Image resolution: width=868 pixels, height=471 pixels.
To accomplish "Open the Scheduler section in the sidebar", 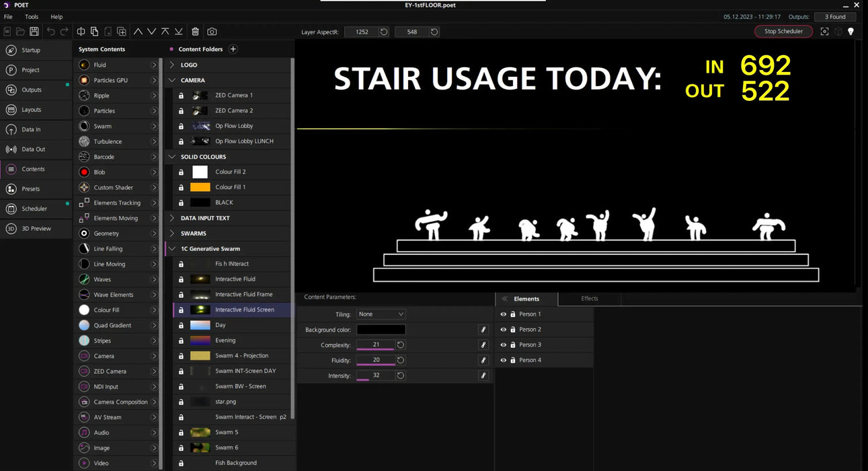I will (34, 209).
